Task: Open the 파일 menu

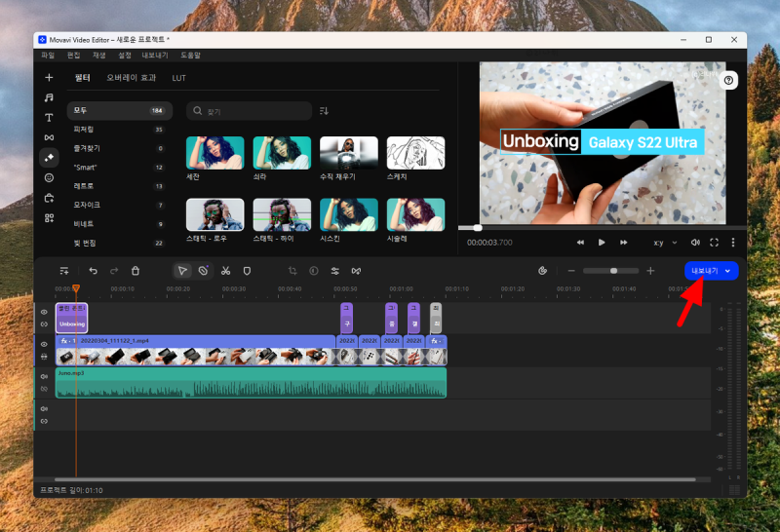Action: point(48,56)
